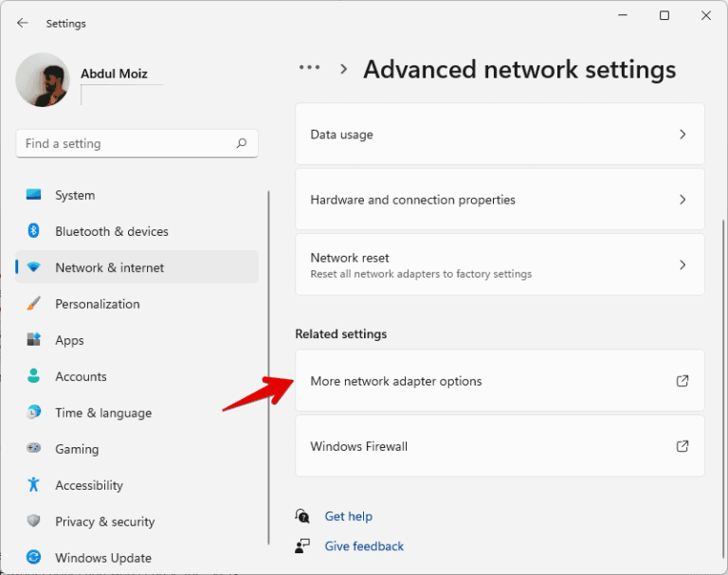Click the Privacy & security shield icon
The height and width of the screenshot is (575, 728).
[34, 521]
